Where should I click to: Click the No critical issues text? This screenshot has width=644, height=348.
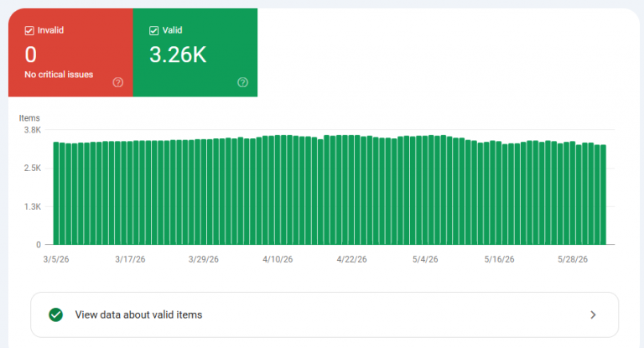(x=59, y=75)
